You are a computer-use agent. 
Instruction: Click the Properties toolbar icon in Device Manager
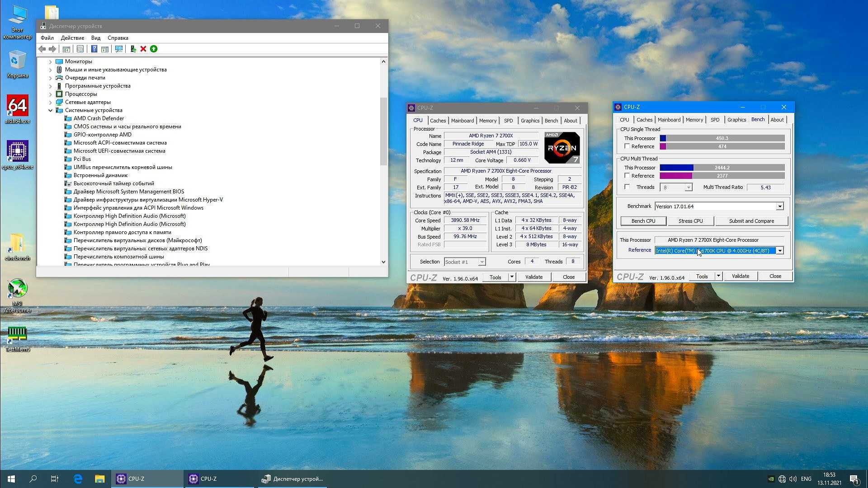[80, 49]
